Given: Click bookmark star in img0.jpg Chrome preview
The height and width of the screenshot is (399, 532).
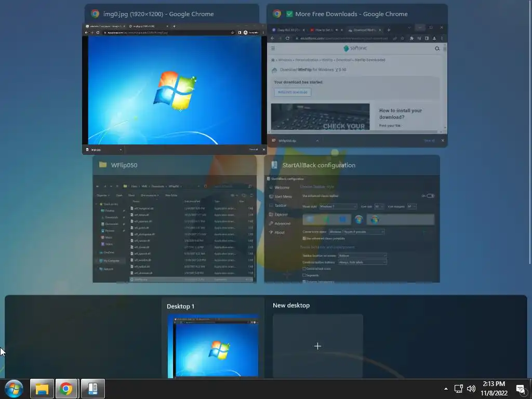Looking at the screenshot, I should click(x=232, y=33).
